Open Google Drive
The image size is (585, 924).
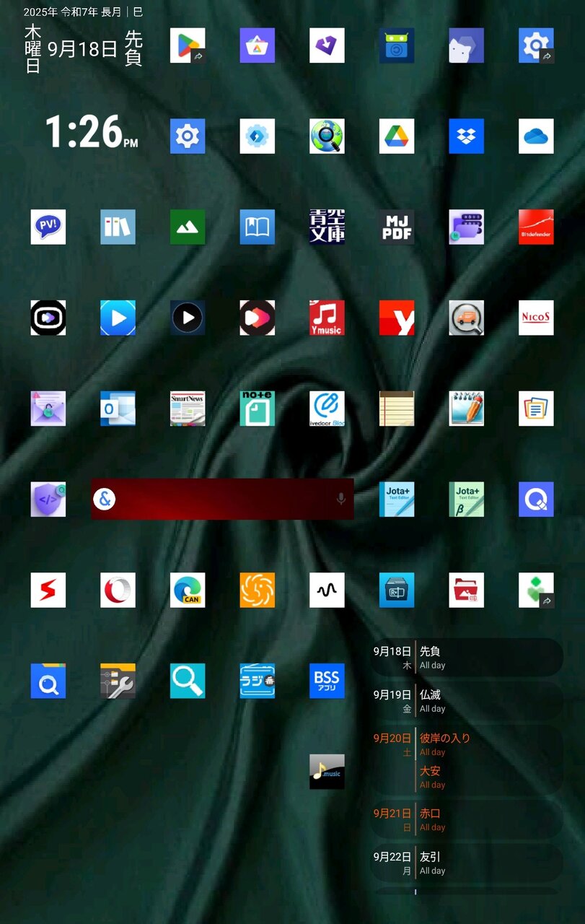(x=397, y=136)
